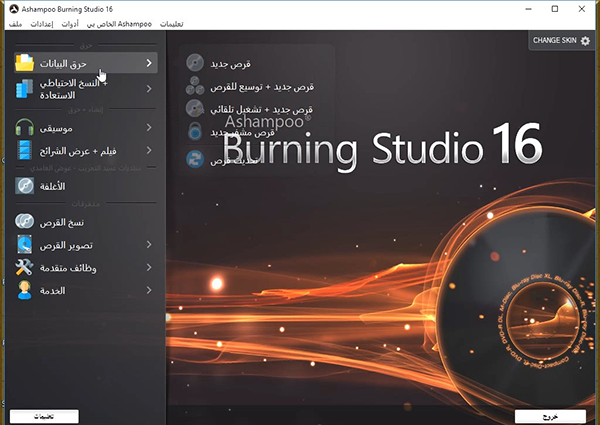Open the الخاص بي Ashampoo menu
The width and height of the screenshot is (600, 425).
click(x=119, y=24)
